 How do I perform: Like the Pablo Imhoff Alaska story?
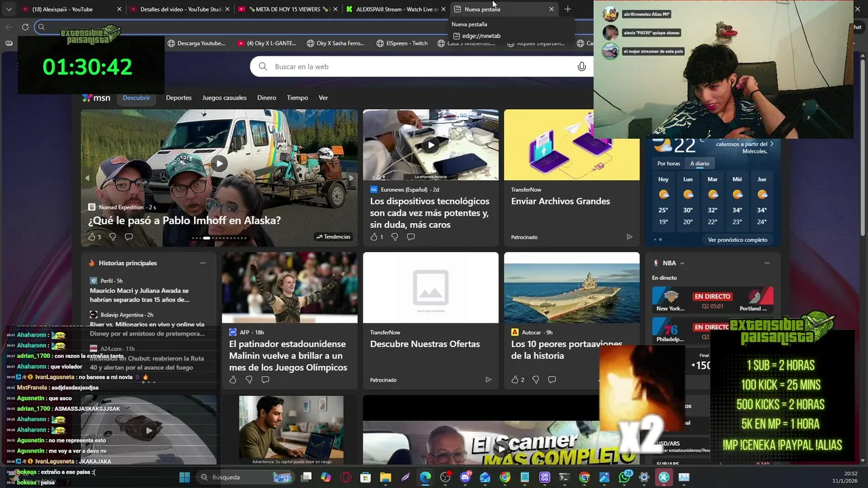[92, 237]
